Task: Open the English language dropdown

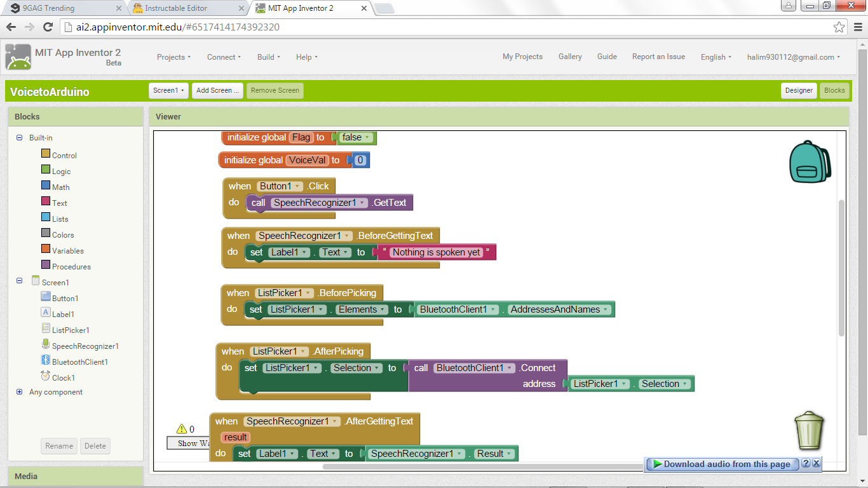Action: pyautogui.click(x=715, y=57)
